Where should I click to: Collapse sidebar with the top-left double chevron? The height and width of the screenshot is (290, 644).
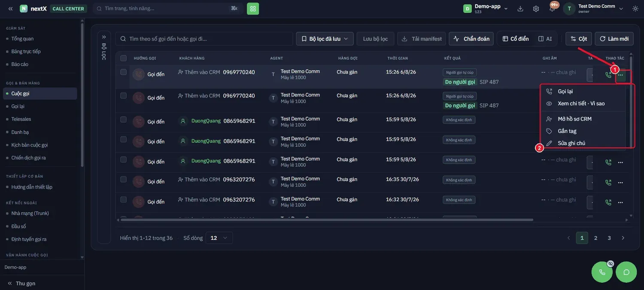click(10, 9)
